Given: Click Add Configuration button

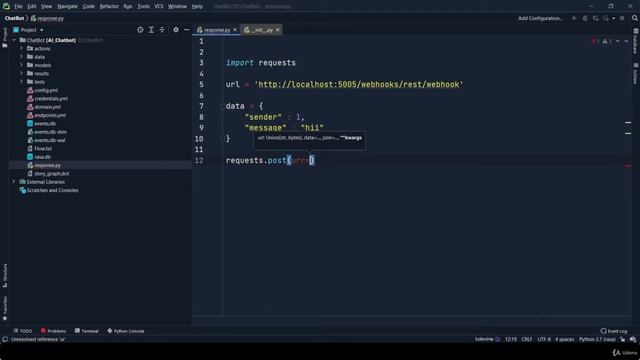Looking at the screenshot, I should tap(540, 18).
